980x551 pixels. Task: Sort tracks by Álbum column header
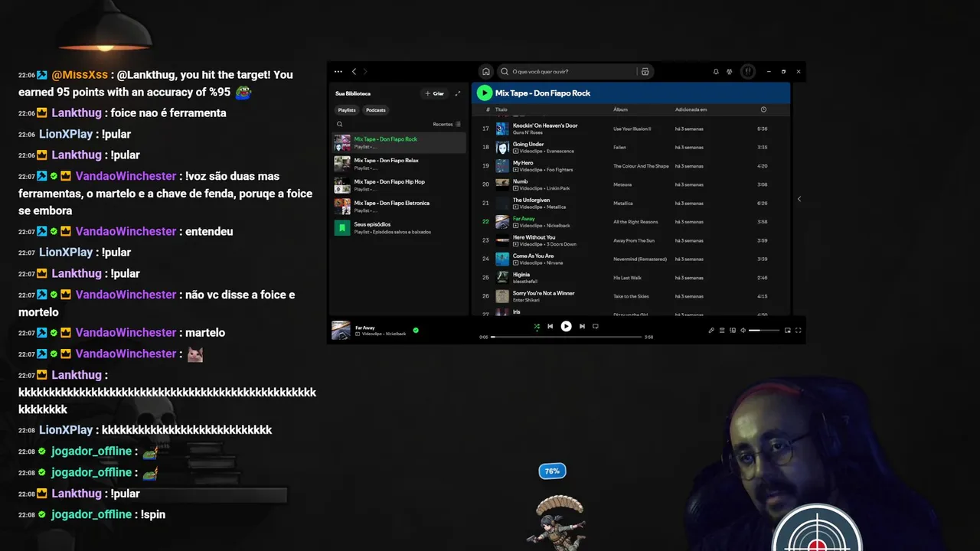pyautogui.click(x=620, y=109)
